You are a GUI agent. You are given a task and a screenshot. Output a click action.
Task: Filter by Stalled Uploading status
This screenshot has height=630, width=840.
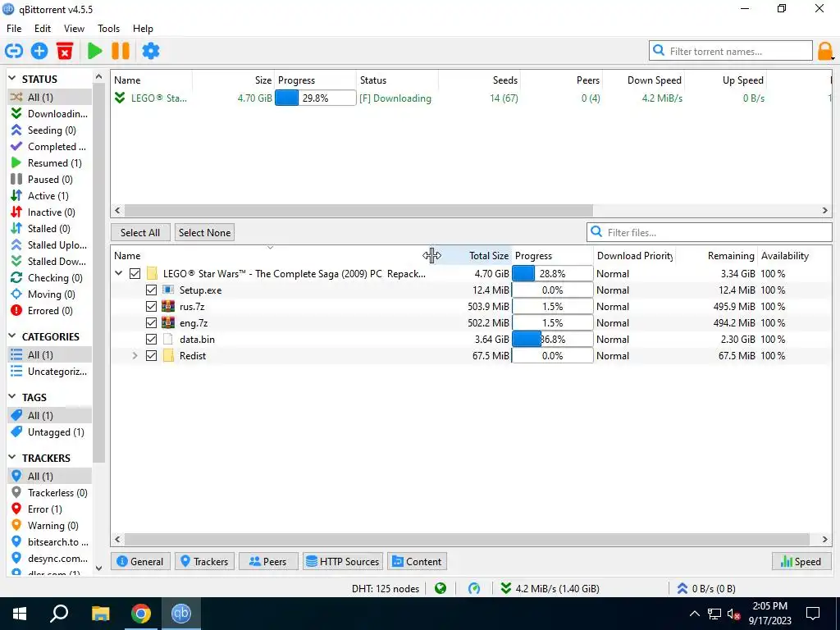tap(49, 244)
